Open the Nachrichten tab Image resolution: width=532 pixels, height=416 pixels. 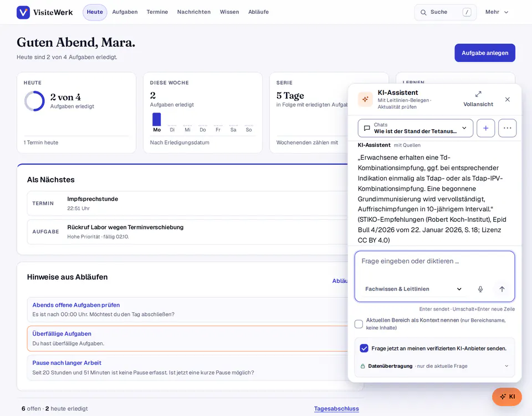pos(194,12)
